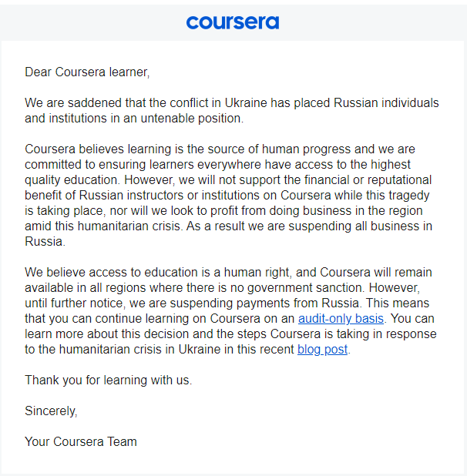Open the "audit-only basis" link

pyautogui.click(x=341, y=318)
